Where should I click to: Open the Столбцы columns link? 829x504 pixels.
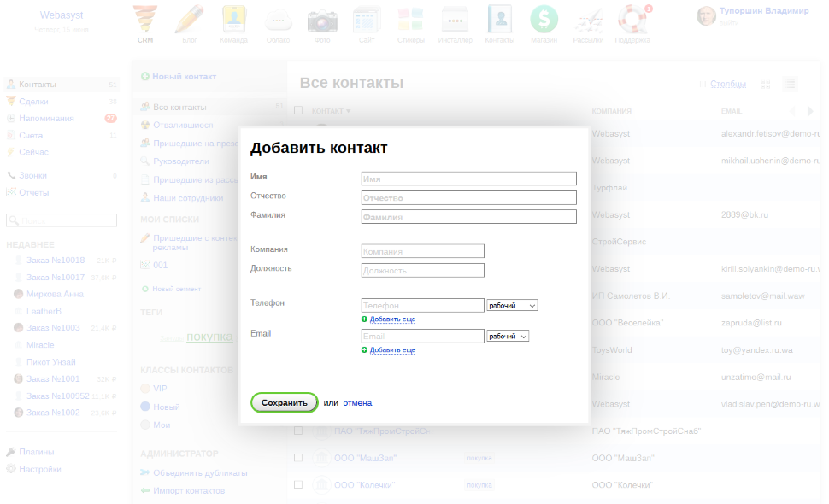coord(728,84)
